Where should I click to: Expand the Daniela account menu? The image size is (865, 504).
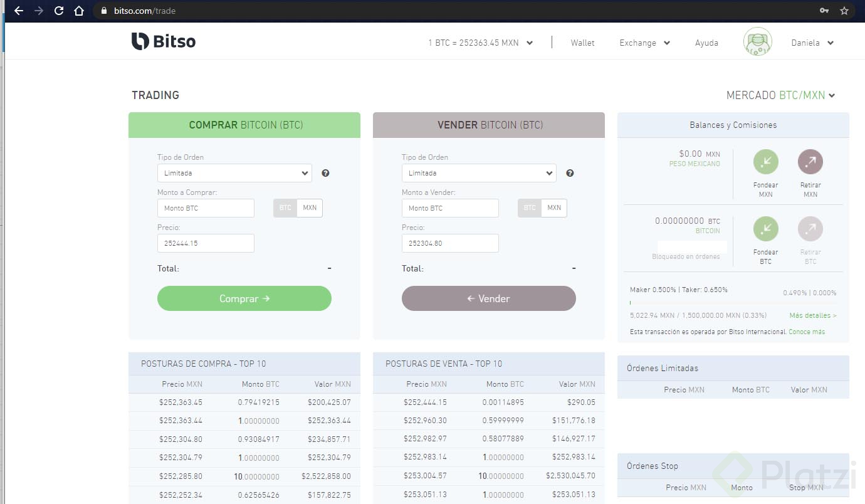coord(812,43)
